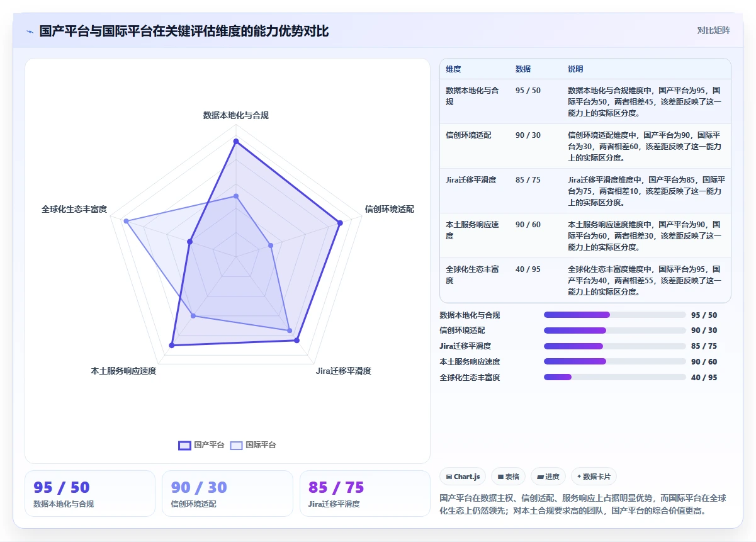Click the 85 / 75 data card

coord(365,494)
